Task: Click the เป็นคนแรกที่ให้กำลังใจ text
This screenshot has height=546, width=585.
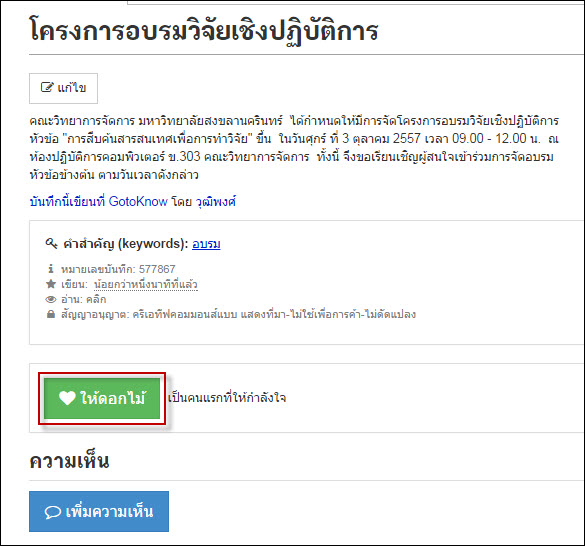Action: pyautogui.click(x=227, y=398)
